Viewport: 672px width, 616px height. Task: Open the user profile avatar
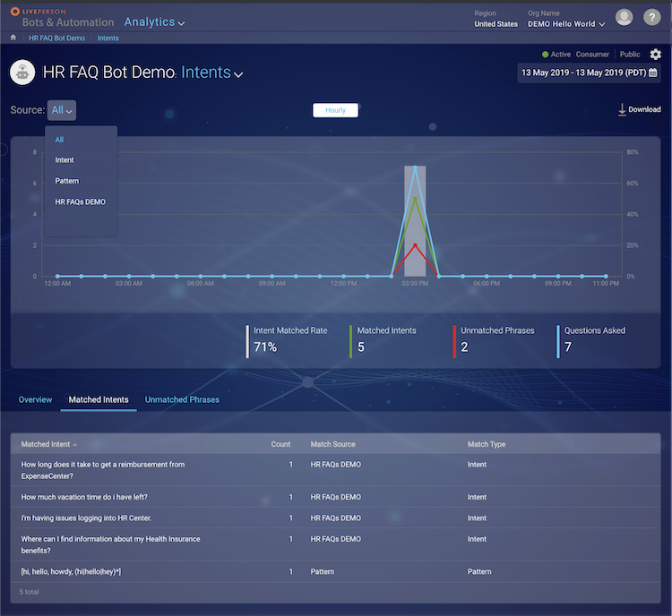tap(624, 18)
